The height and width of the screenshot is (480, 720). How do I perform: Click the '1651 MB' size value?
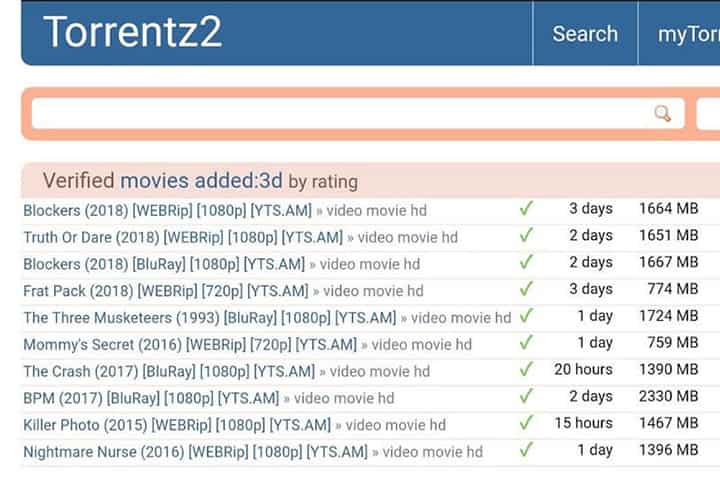click(669, 235)
